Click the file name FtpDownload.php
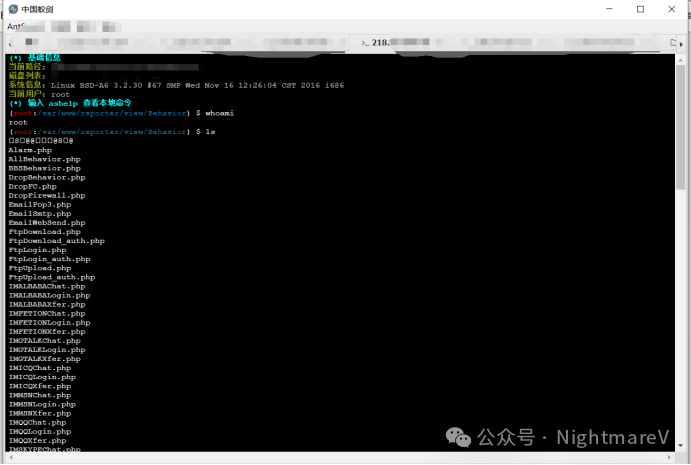691x465 pixels. pos(45,231)
